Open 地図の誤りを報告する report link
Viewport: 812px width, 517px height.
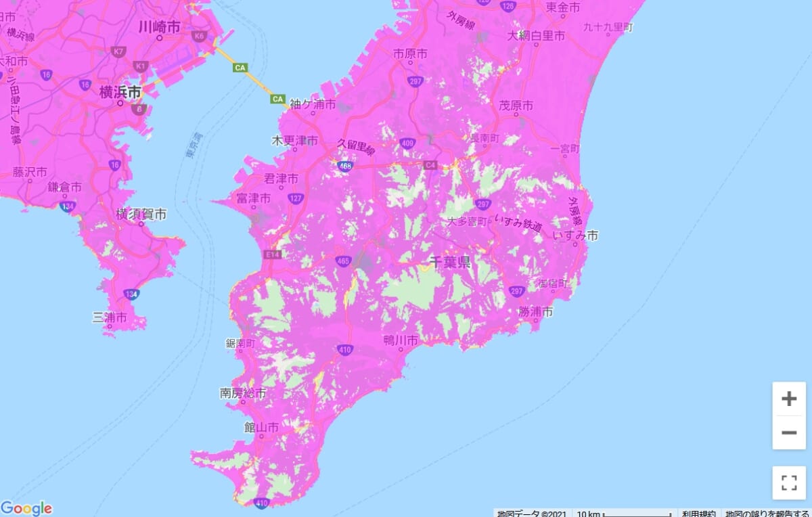point(767,512)
